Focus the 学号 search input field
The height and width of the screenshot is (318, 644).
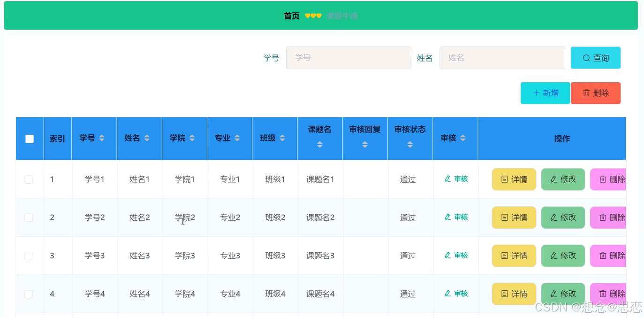point(349,58)
